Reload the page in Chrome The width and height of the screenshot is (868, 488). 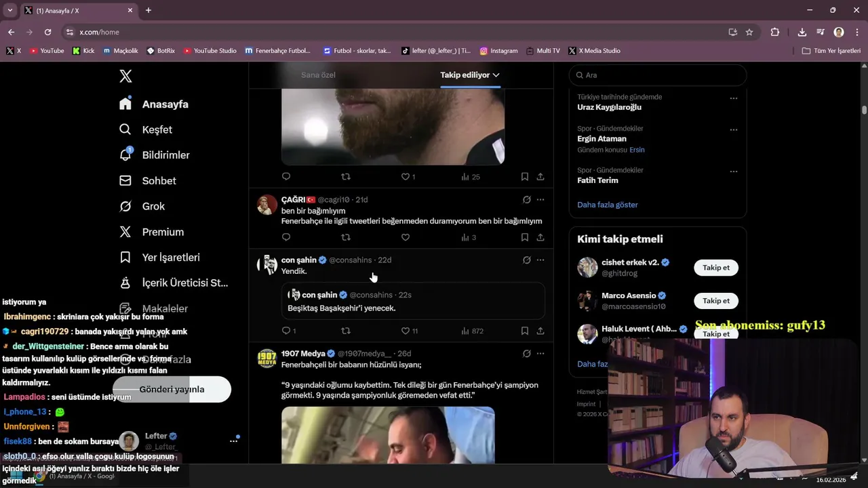(47, 32)
